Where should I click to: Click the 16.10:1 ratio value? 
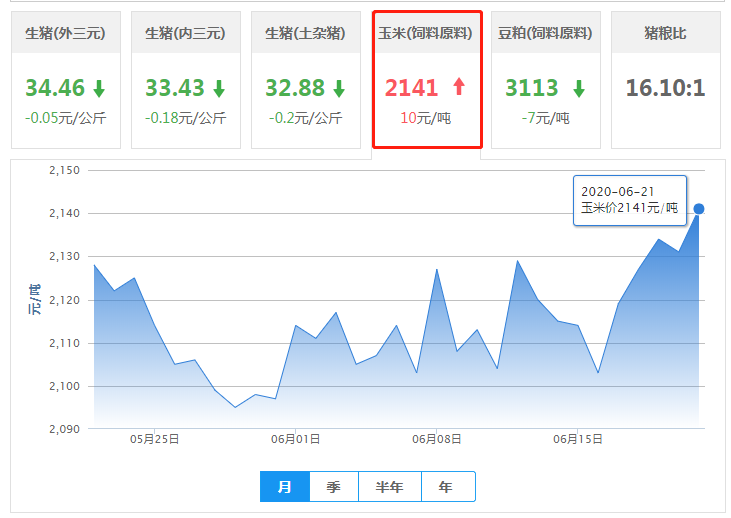pos(666,88)
